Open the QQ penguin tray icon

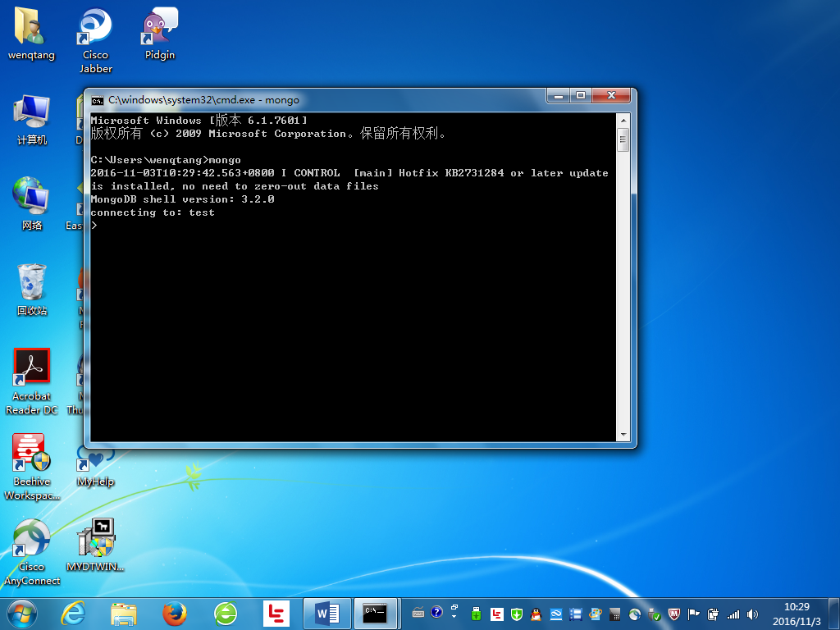(536, 614)
